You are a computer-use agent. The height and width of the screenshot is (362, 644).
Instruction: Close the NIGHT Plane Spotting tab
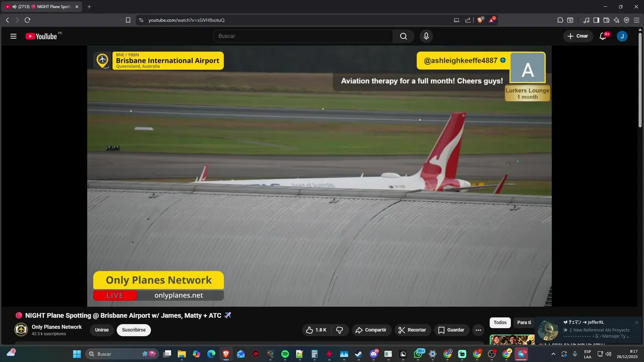pos(77,7)
